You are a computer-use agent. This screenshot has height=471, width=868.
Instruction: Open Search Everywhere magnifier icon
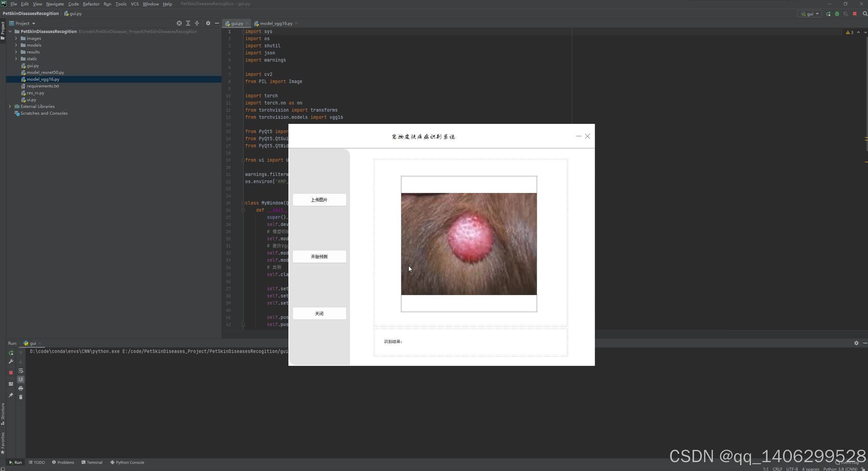coord(865,14)
